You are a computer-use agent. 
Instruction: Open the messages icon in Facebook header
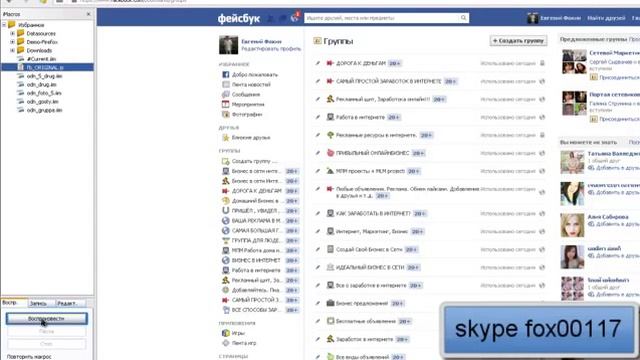pyautogui.click(x=282, y=18)
